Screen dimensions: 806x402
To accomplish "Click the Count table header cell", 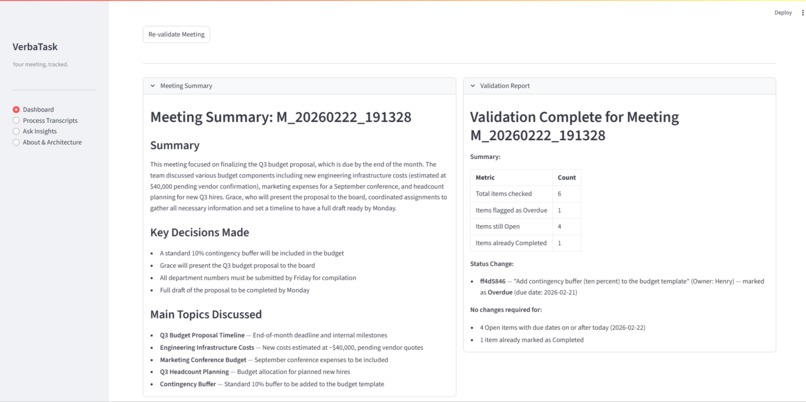I will coord(566,177).
